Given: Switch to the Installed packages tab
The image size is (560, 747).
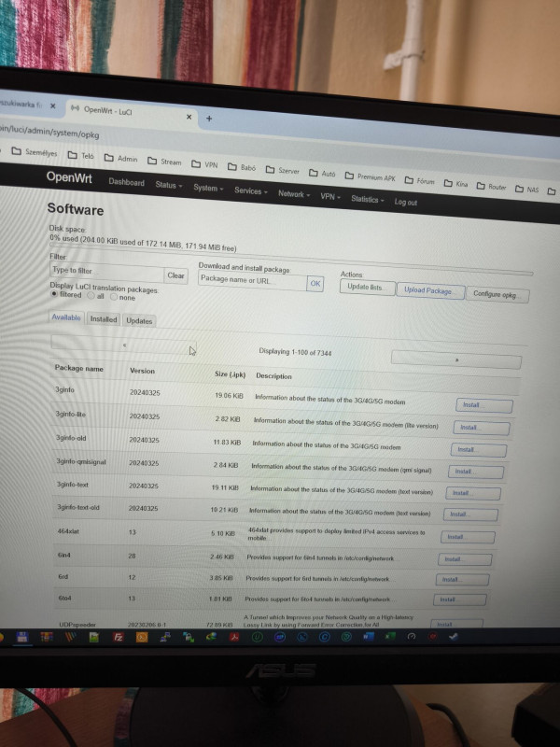Looking at the screenshot, I should (104, 319).
